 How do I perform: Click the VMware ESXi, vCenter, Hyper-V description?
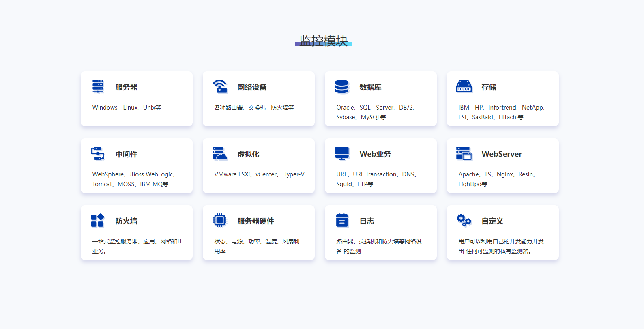259,174
